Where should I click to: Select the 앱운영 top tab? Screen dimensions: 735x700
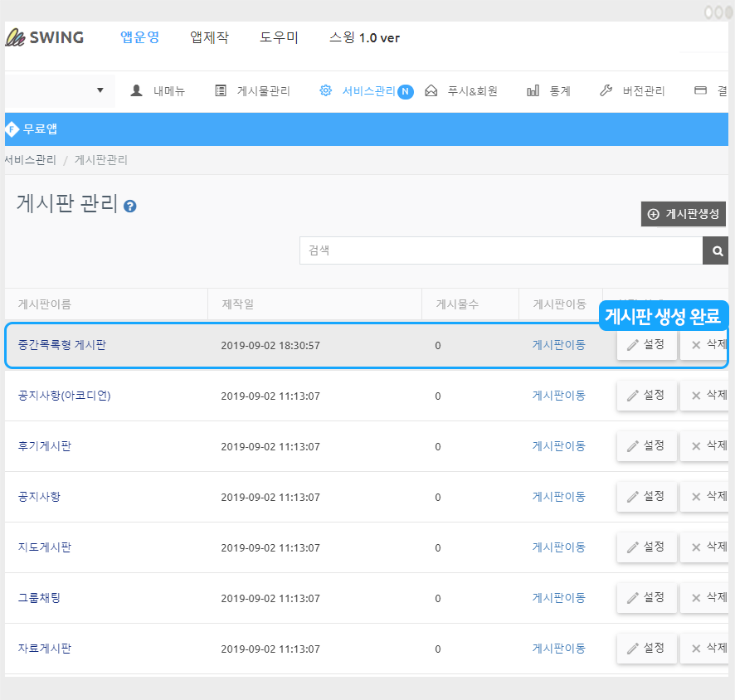(x=139, y=37)
